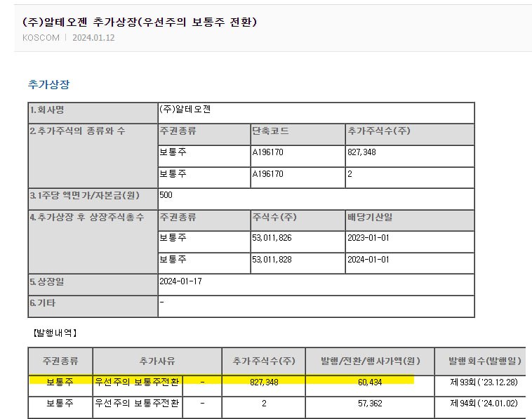Click the 2.추가주식의 종류와 수 label
Screen dimensions: 532x419
(77, 131)
